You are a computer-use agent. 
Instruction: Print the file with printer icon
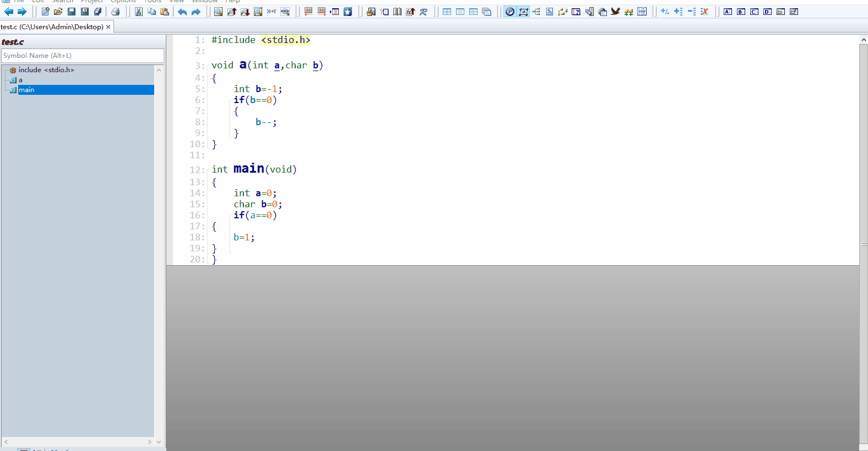116,12
